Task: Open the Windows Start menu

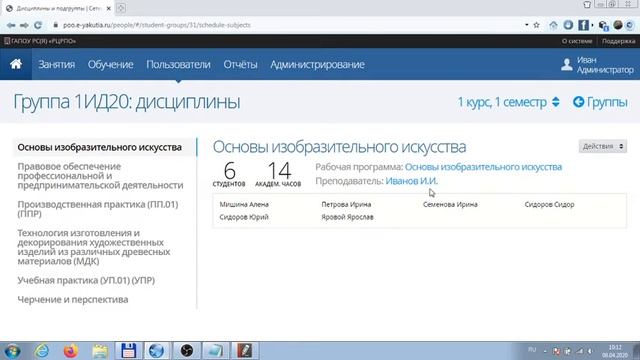Action: (12, 351)
